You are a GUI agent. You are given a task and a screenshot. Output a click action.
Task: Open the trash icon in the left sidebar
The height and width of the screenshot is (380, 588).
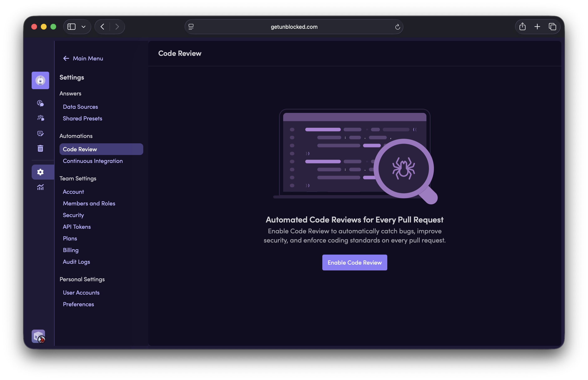point(40,148)
